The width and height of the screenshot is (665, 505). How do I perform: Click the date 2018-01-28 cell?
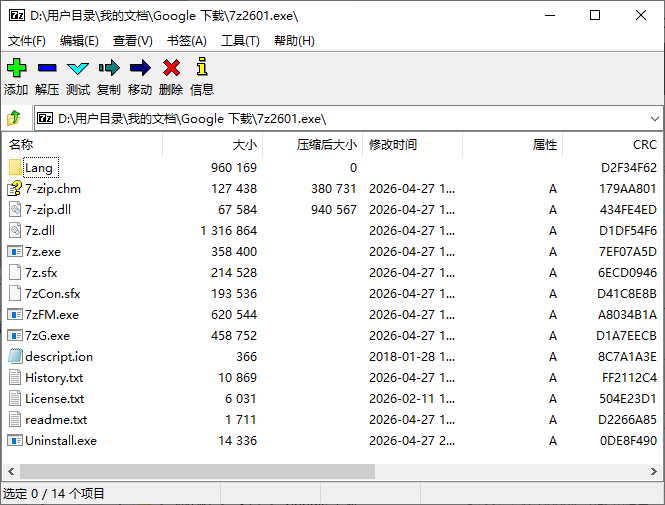coord(412,357)
